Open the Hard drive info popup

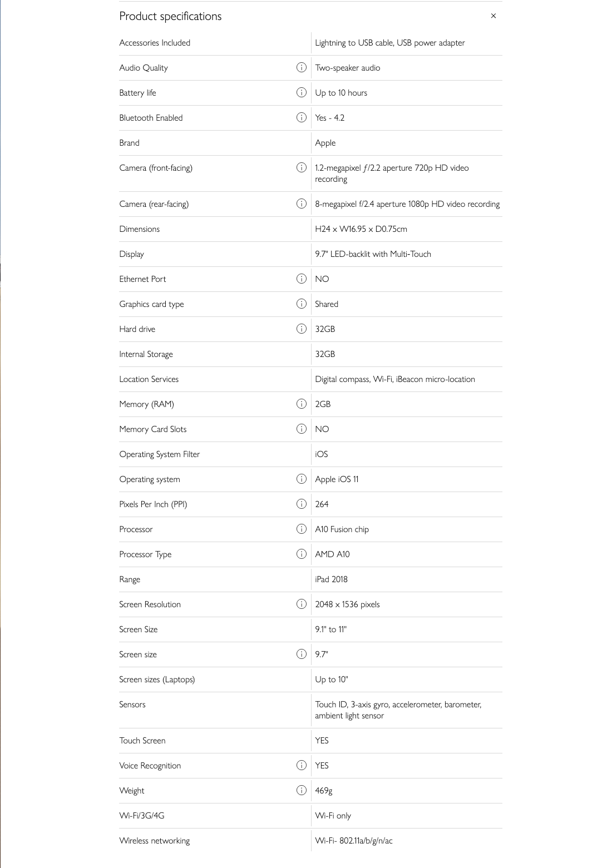(301, 329)
